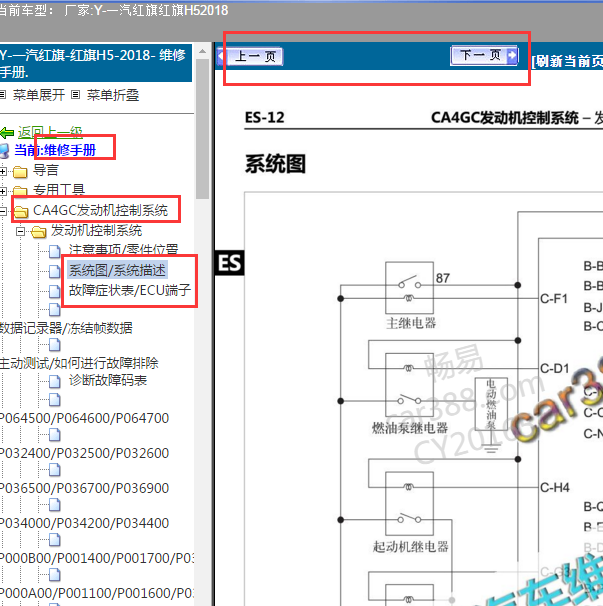603x606 pixels.
Task: Click the user icon beside 当前:维修手册
Action: click(x=5, y=151)
